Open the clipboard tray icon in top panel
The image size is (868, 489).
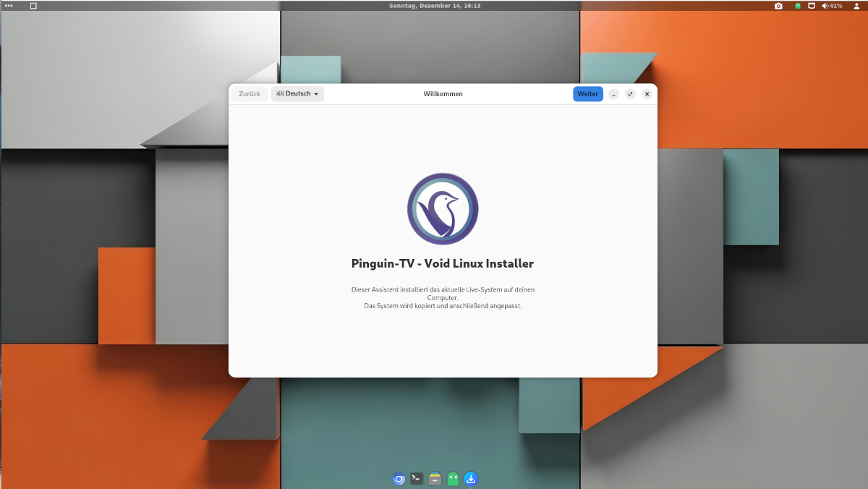coord(812,6)
